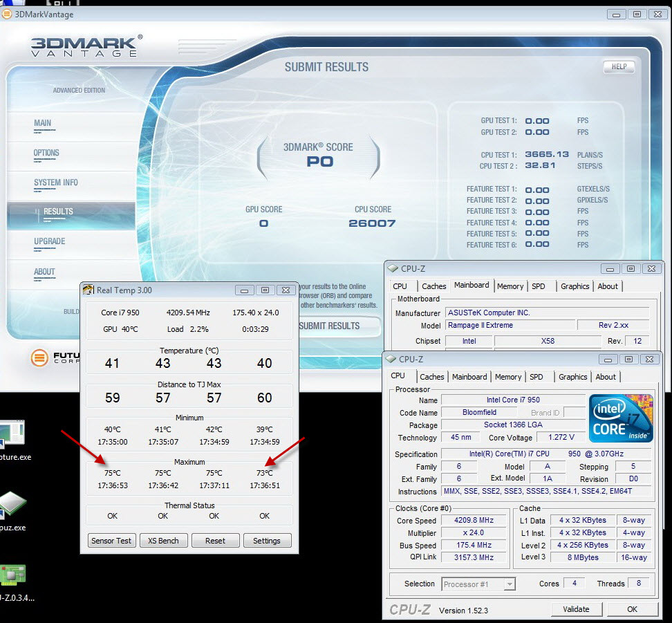This screenshot has height=623, width=672.
Task: Click the CPU SCORE value 26007
Action: (x=372, y=223)
